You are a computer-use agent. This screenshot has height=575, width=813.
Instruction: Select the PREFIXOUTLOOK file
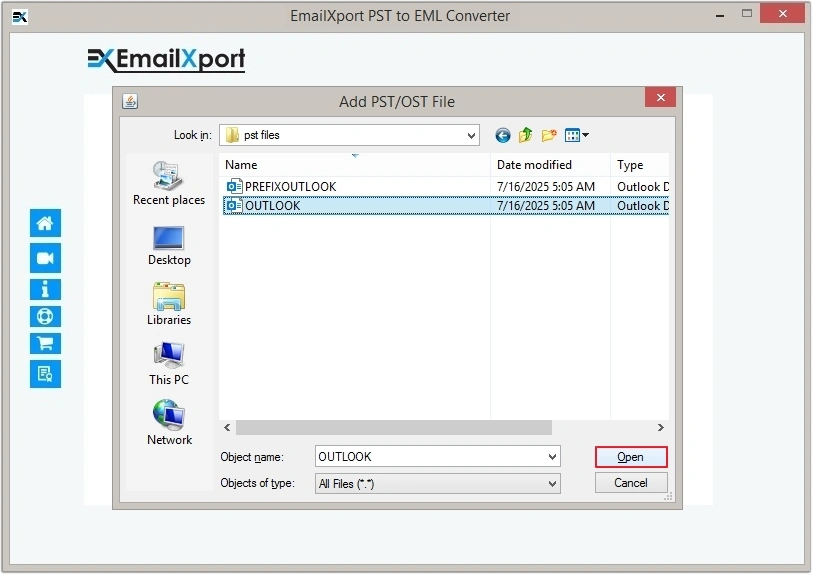(290, 187)
